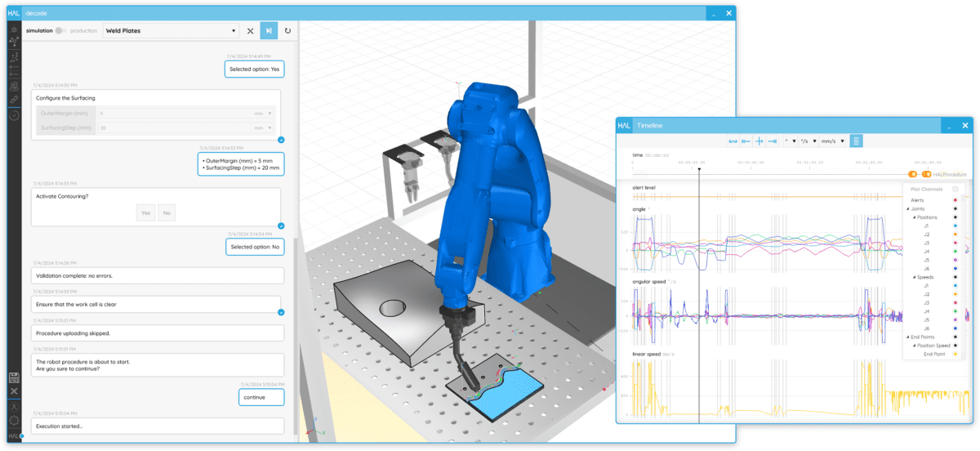Click the link chain icon in sidebar
The height and width of the screenshot is (451, 980).
point(14,100)
